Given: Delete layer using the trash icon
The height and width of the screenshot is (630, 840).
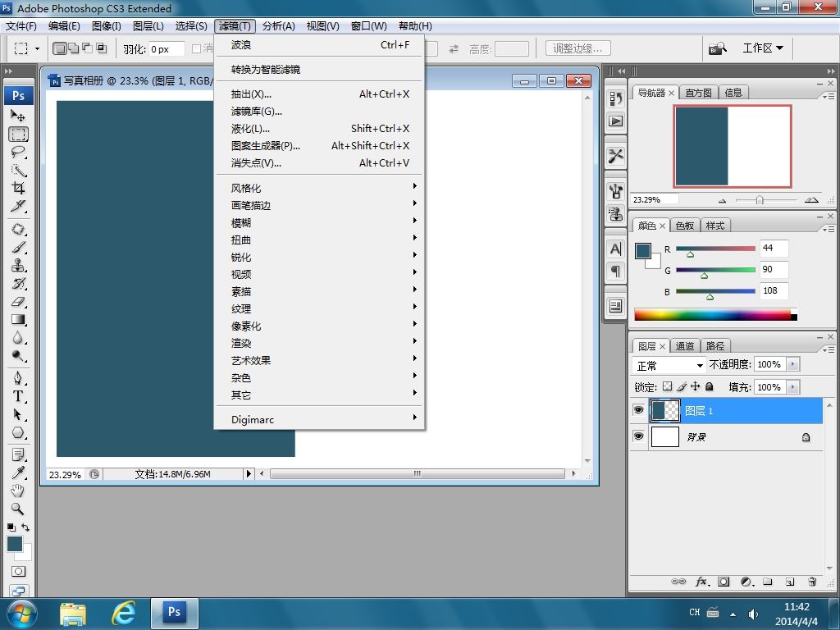Looking at the screenshot, I should pyautogui.click(x=812, y=582).
